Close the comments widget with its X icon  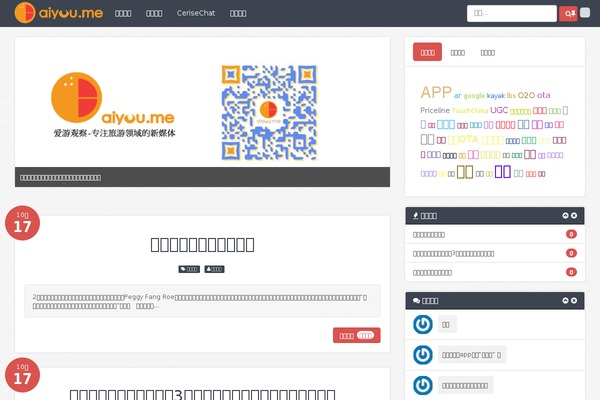click(574, 300)
